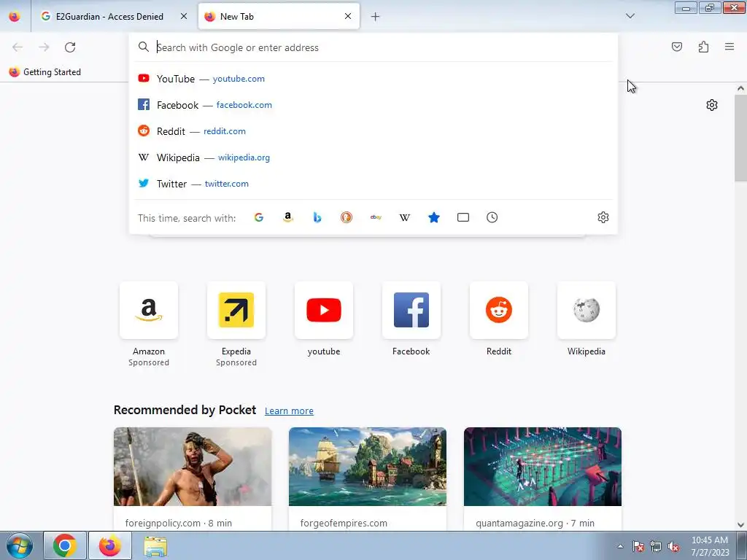Click the muted volume tray icon
Viewport: 747px width, 560px height.
[673, 546]
